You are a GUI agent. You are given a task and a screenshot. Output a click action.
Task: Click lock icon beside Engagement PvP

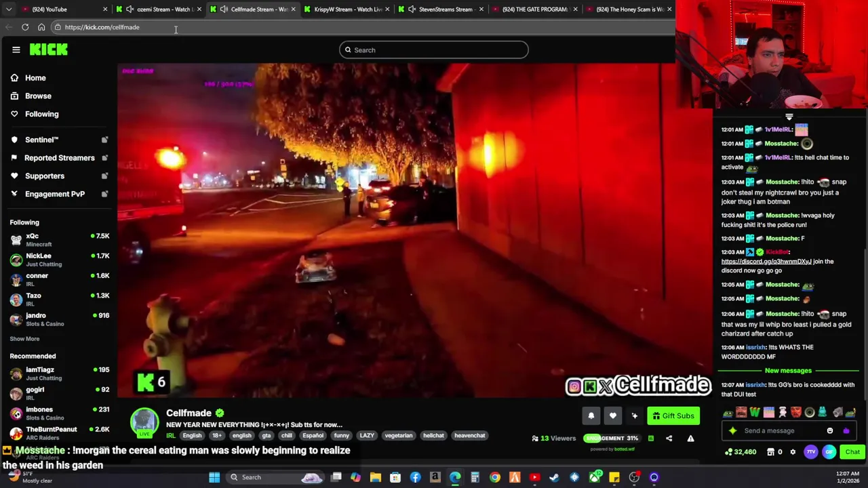click(104, 194)
